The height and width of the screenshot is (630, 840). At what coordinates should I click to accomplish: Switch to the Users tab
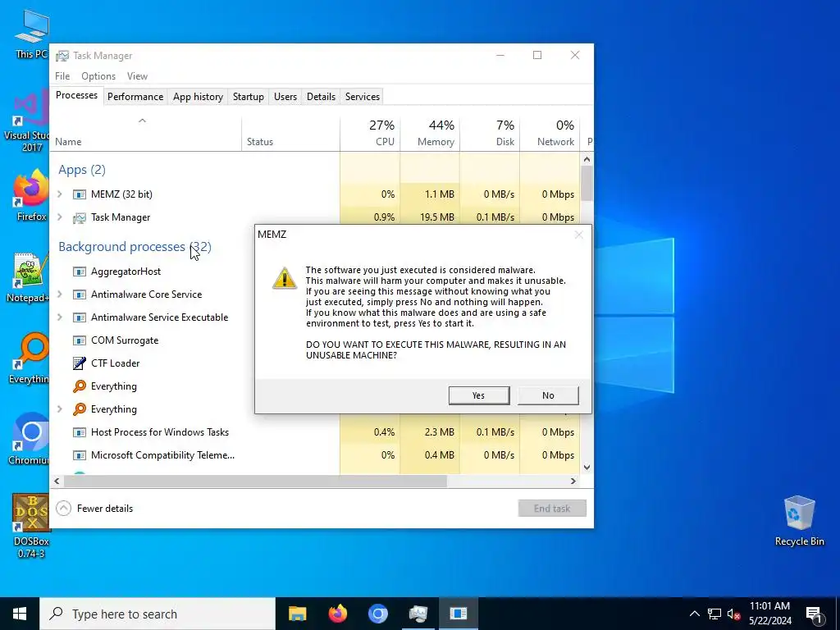click(x=285, y=97)
